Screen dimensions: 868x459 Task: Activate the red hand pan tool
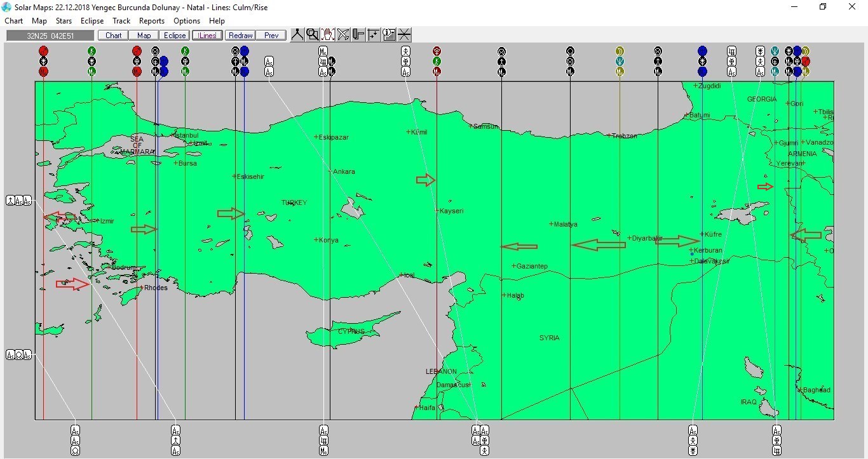click(328, 35)
